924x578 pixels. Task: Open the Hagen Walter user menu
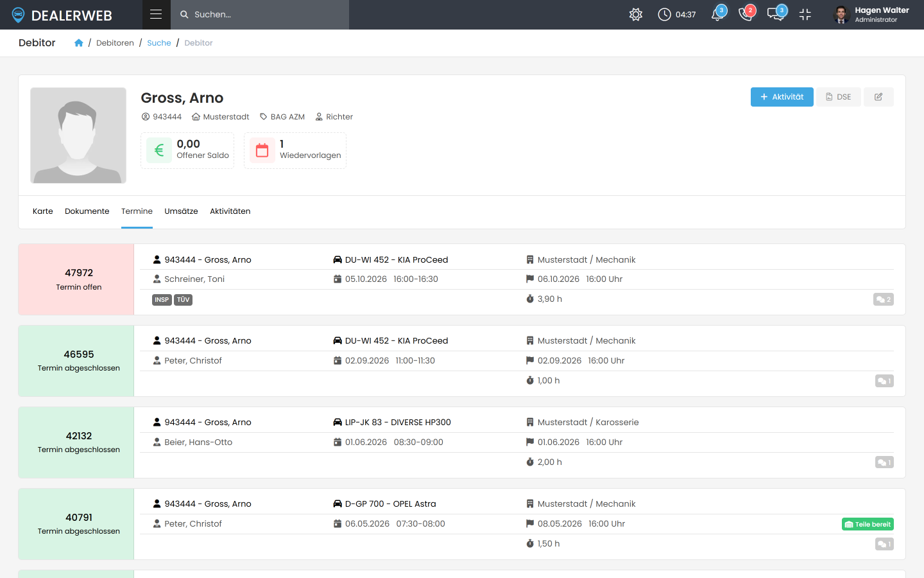coord(871,14)
